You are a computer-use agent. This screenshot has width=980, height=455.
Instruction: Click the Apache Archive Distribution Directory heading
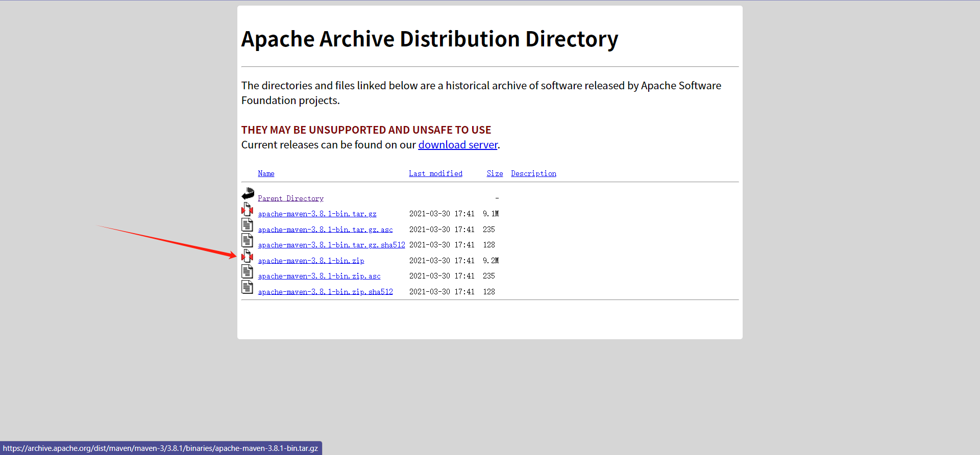pos(429,39)
